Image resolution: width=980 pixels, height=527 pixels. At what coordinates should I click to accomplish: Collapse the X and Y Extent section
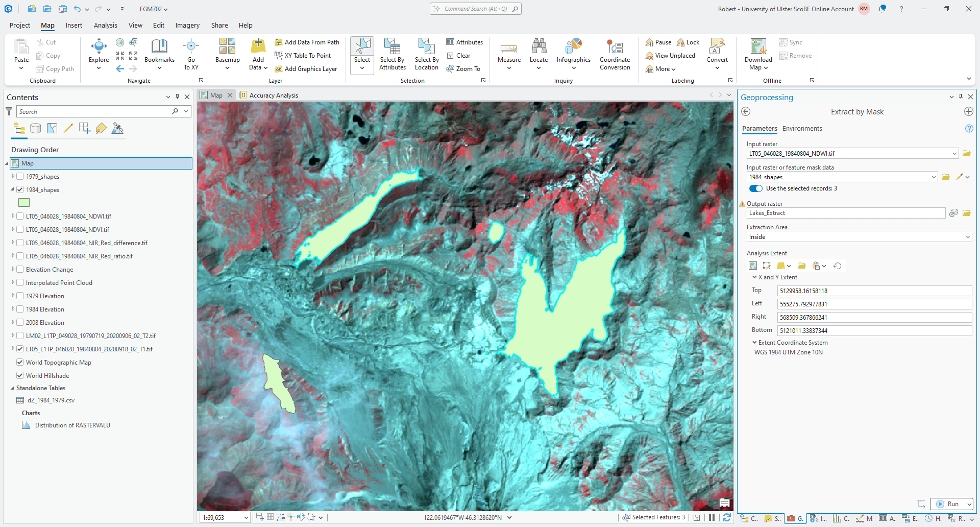pyautogui.click(x=754, y=277)
